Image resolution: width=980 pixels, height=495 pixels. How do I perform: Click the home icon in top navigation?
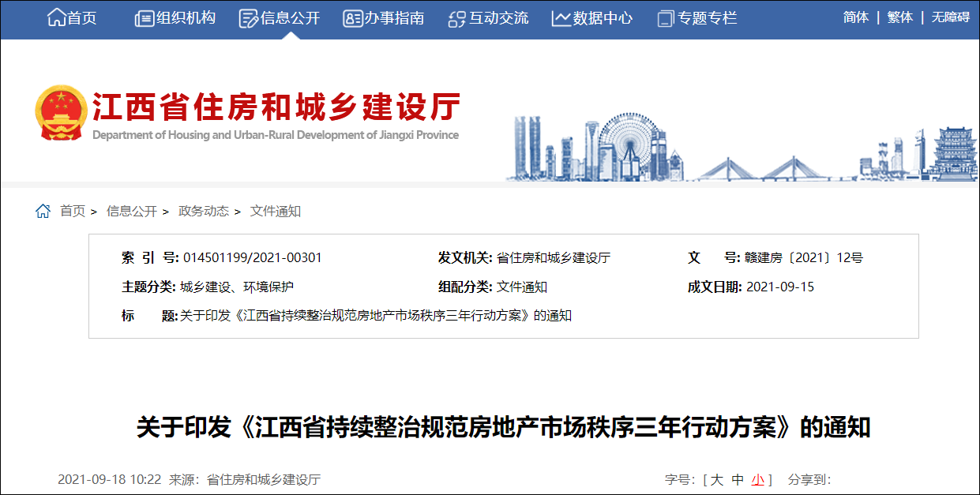pos(57,17)
